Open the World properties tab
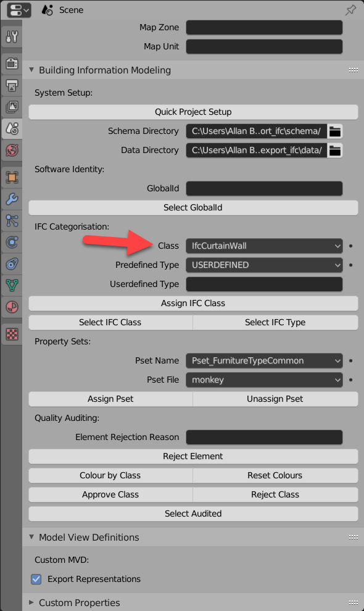The height and width of the screenshot is (611, 364). point(12,150)
